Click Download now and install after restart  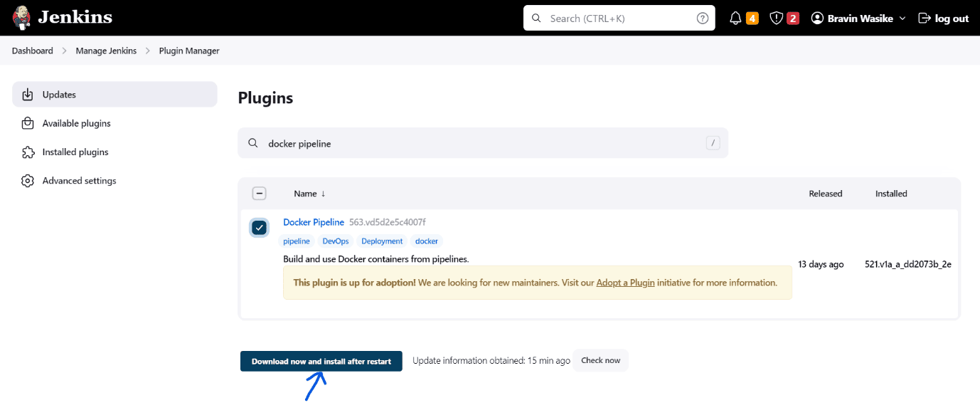(321, 361)
